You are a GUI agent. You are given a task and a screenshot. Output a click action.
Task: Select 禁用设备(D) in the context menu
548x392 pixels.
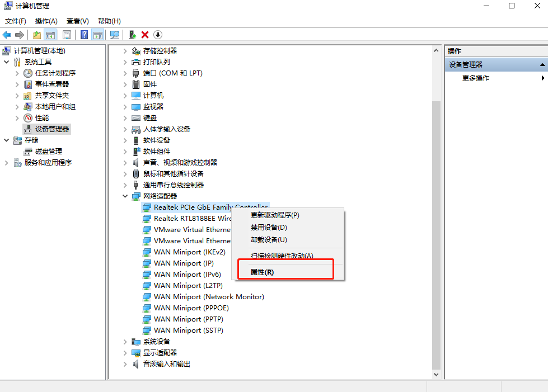coord(269,228)
